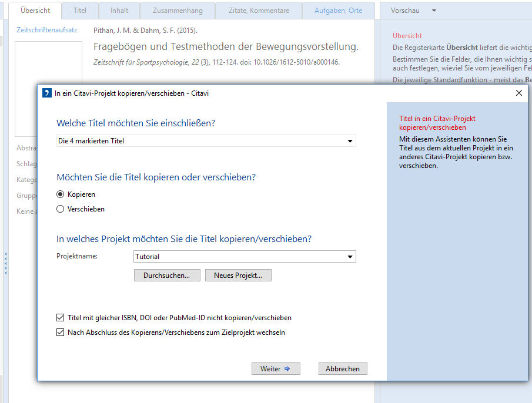Open the Zitate, Kommentare tab
Viewport: 532px width, 403px height.
point(259,11)
